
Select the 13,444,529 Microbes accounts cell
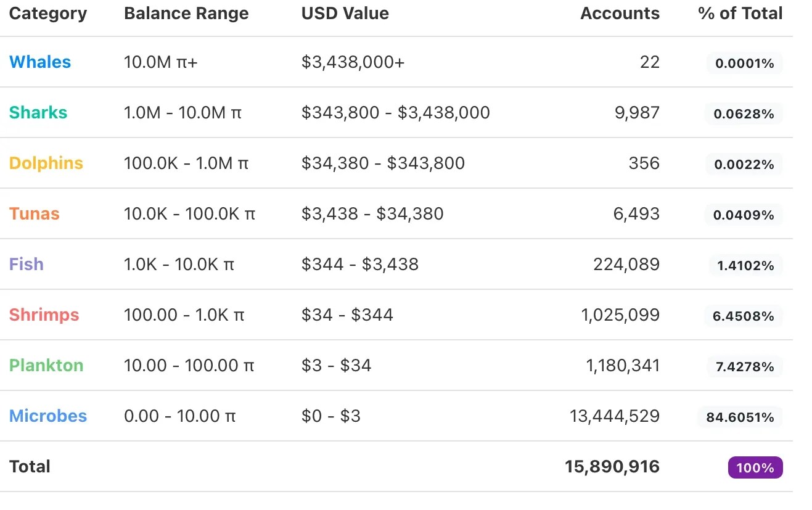point(614,416)
